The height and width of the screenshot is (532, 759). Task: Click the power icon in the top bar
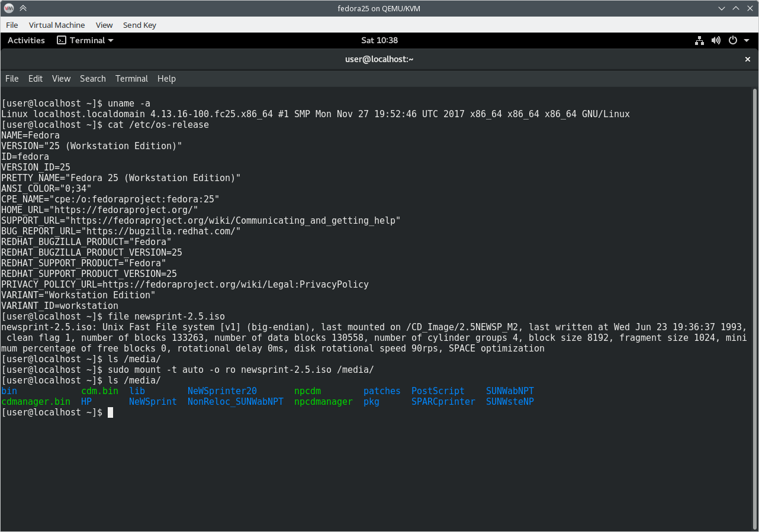[732, 40]
